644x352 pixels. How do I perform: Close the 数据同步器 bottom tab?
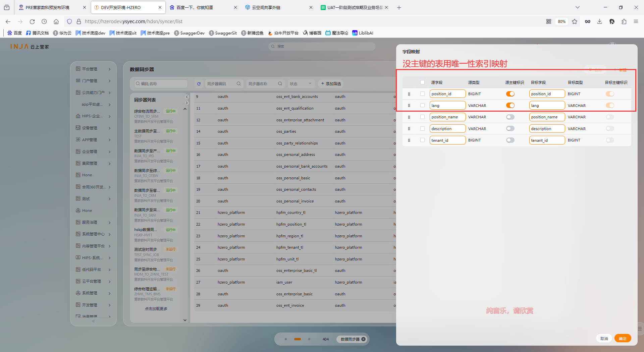click(363, 339)
